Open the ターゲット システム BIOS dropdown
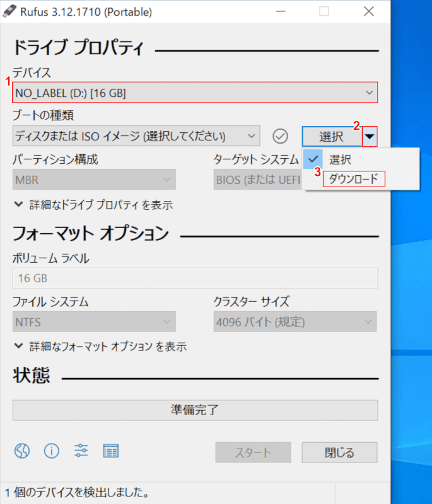This screenshot has width=432, height=504. click(x=258, y=180)
